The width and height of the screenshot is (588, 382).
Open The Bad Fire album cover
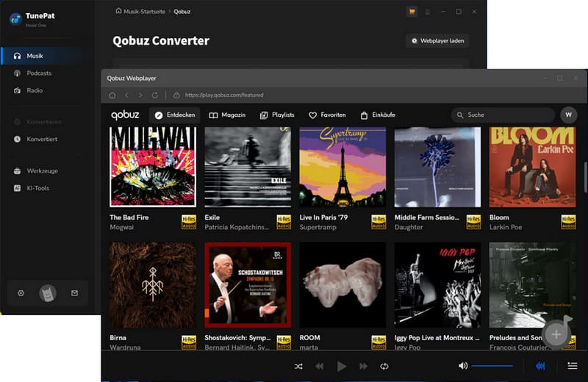(x=153, y=167)
